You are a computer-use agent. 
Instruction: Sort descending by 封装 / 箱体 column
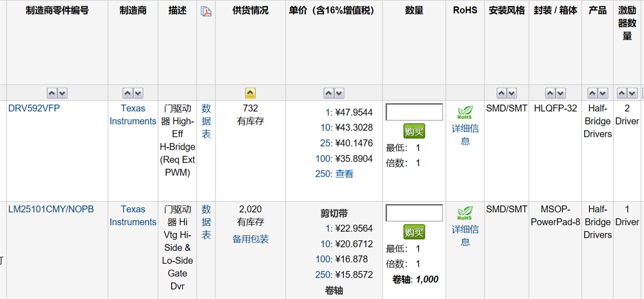point(561,93)
